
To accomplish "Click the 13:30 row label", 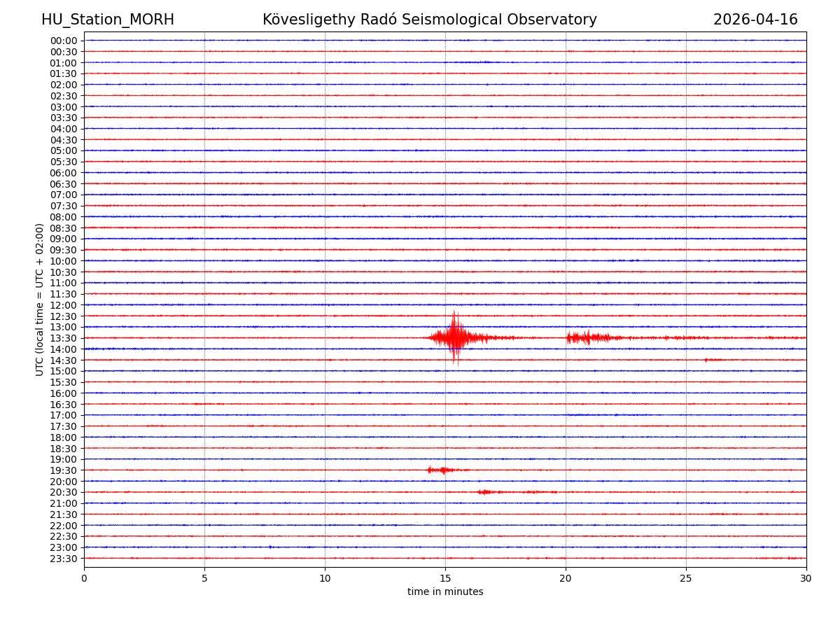I will click(x=64, y=338).
